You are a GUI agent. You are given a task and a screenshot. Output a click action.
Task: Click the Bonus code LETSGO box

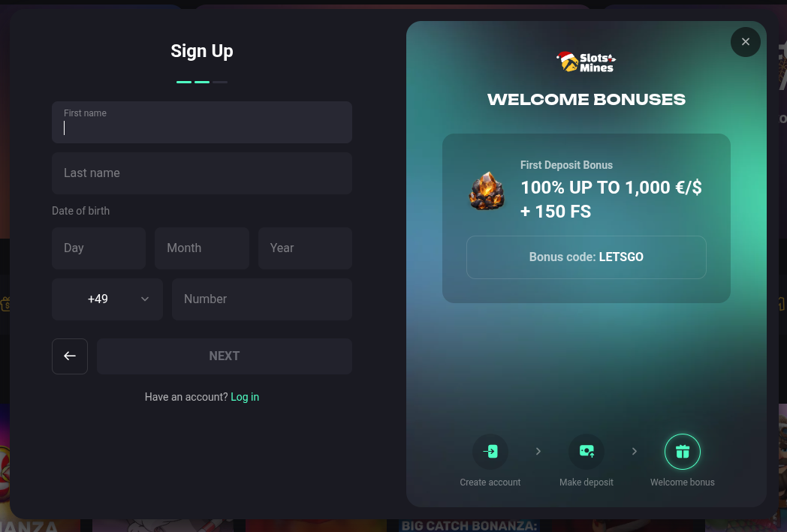(x=586, y=257)
